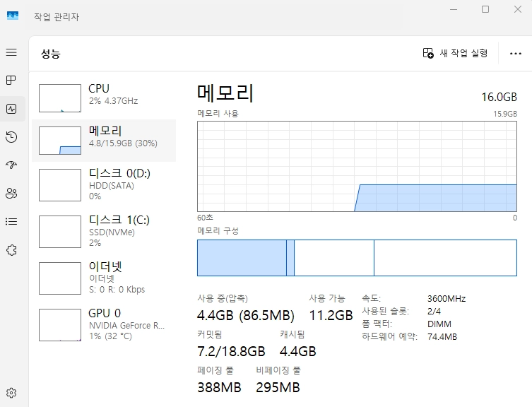Click the 메모리 구성 label
Image resolution: width=532 pixels, height=407 pixels.
click(218, 231)
